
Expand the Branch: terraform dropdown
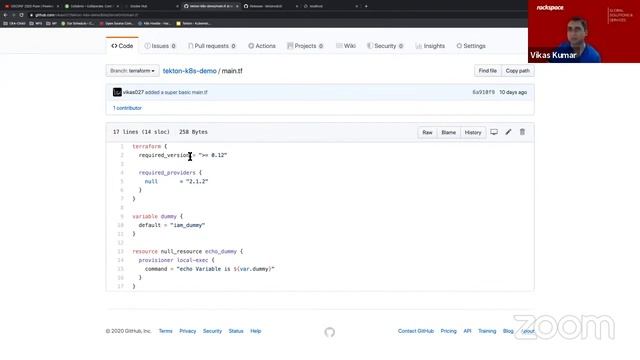(x=132, y=71)
